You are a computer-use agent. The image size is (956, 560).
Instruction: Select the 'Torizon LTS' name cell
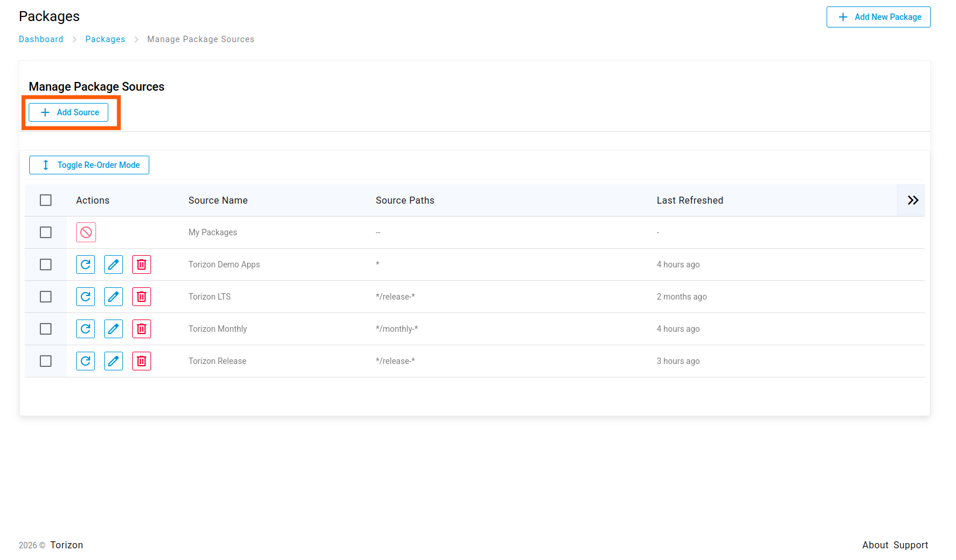[210, 297]
